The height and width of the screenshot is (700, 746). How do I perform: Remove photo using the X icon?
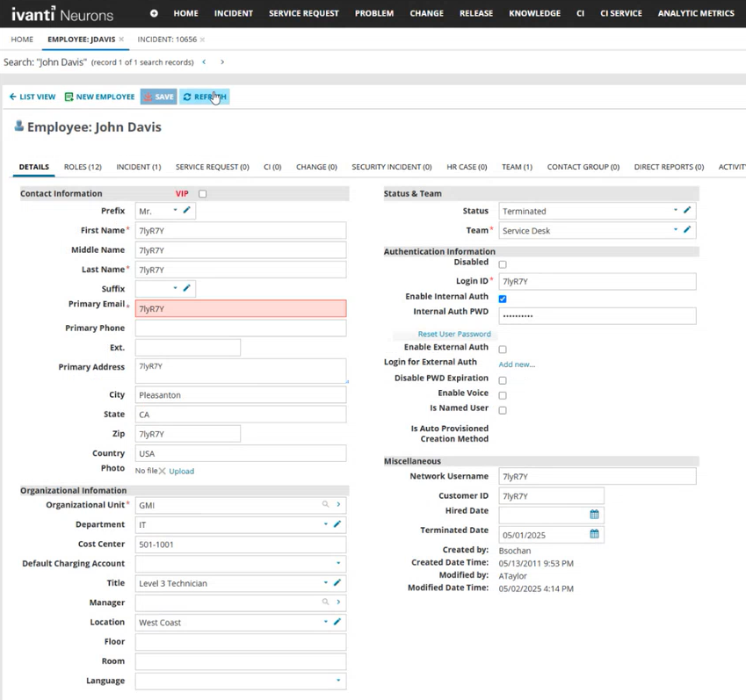163,472
